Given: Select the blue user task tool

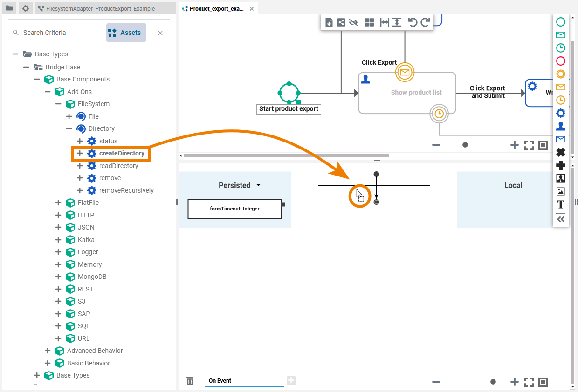Looking at the screenshot, I should [x=561, y=126].
